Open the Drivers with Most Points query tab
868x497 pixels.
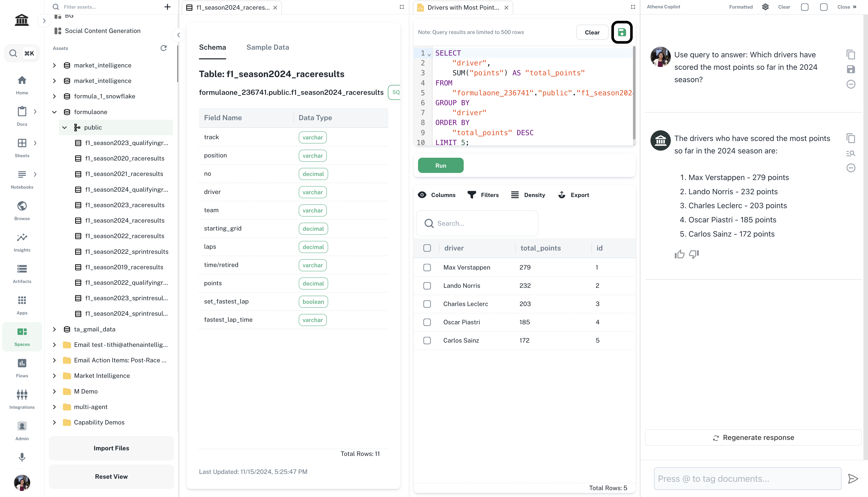pyautogui.click(x=463, y=8)
